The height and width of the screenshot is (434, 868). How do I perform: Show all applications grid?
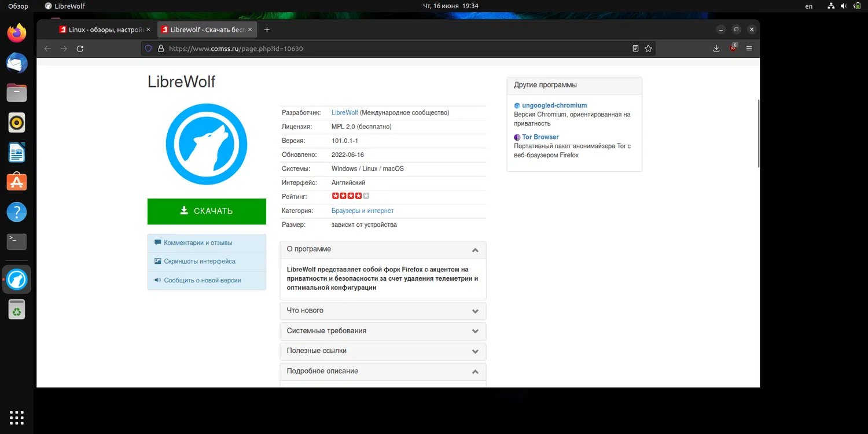(x=17, y=417)
